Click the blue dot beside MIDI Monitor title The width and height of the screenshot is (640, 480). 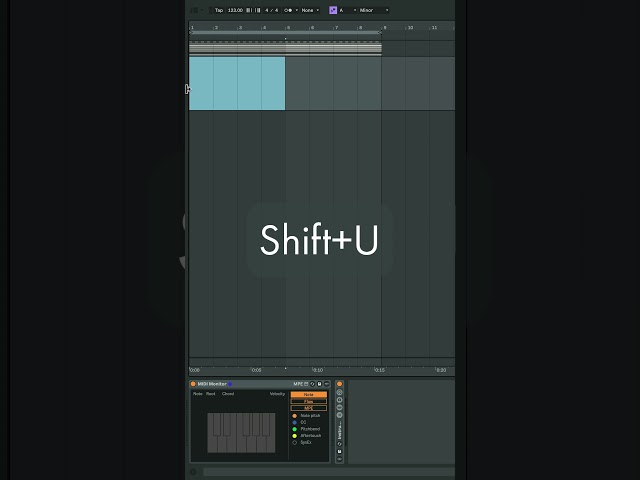(230, 384)
